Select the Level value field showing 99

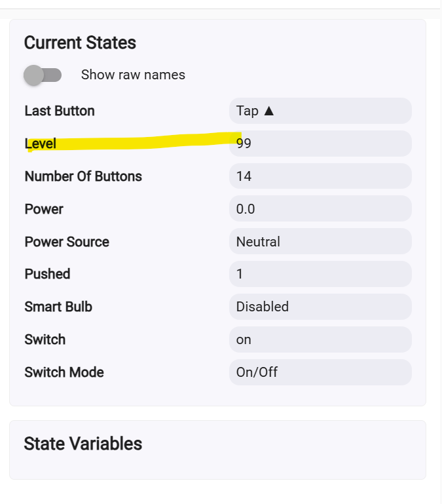[320, 144]
